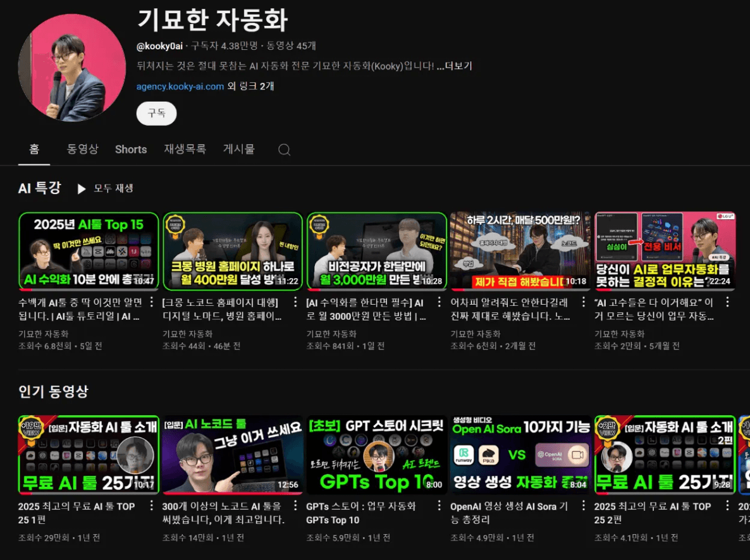Click the play-all triangle icon beside AI 특강
Image resolution: width=750 pixels, height=560 pixels.
[x=82, y=189]
